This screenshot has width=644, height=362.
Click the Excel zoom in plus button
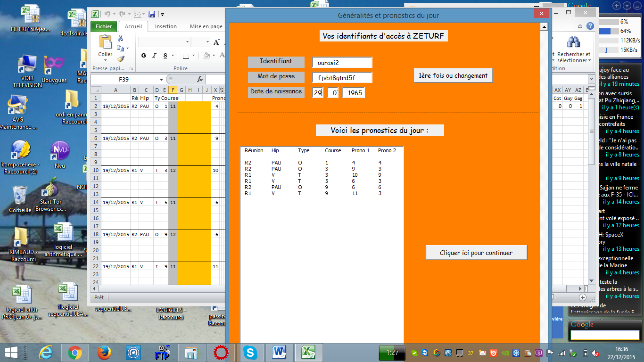coord(583,297)
